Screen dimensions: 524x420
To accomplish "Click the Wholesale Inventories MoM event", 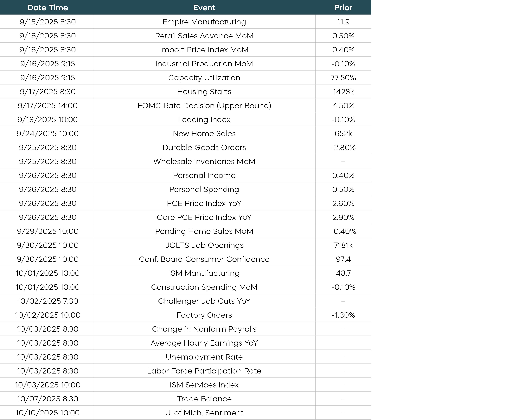I will click(x=204, y=162).
